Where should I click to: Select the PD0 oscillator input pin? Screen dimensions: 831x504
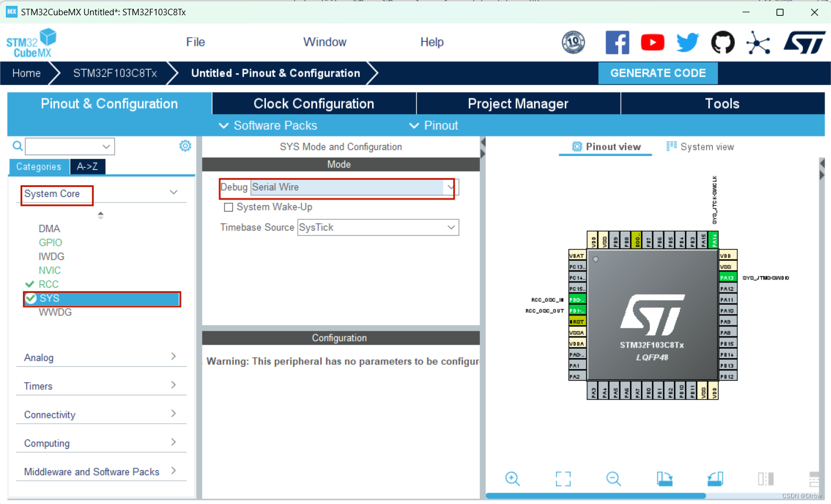coord(577,299)
